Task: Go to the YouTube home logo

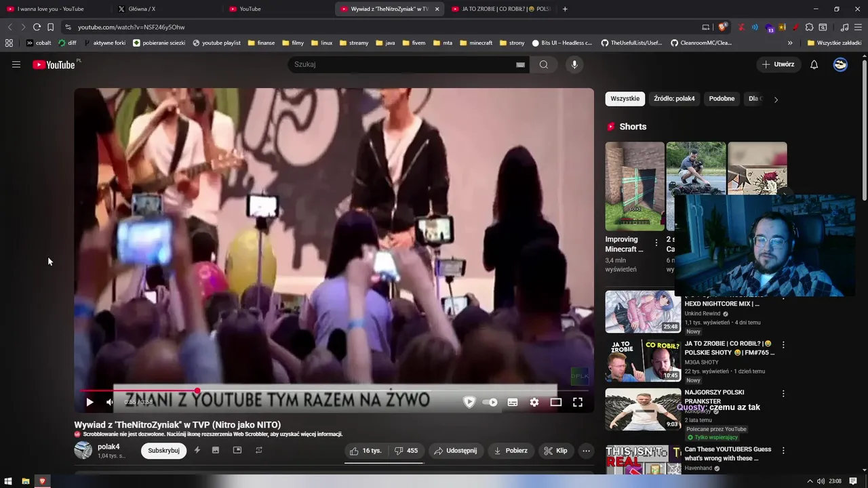Action: pos(54,64)
